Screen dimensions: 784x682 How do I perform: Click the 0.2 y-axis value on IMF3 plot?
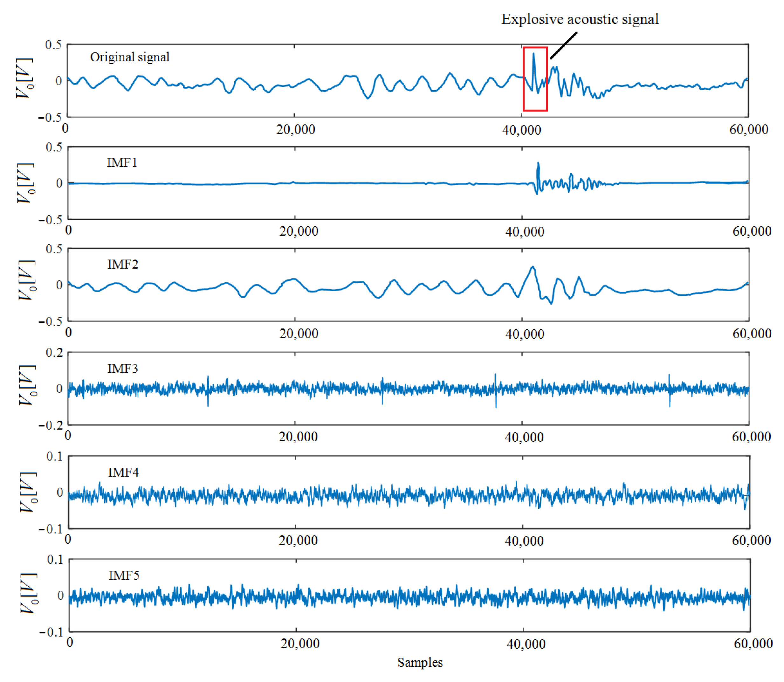coord(54,352)
